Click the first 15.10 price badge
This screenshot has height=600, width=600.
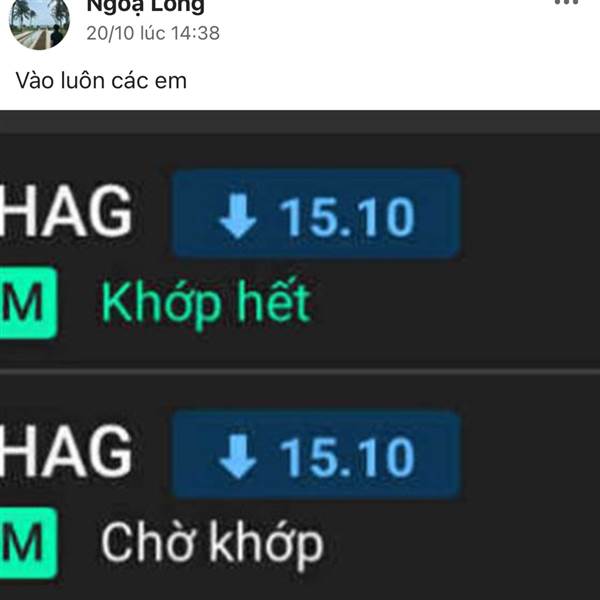pyautogui.click(x=316, y=214)
